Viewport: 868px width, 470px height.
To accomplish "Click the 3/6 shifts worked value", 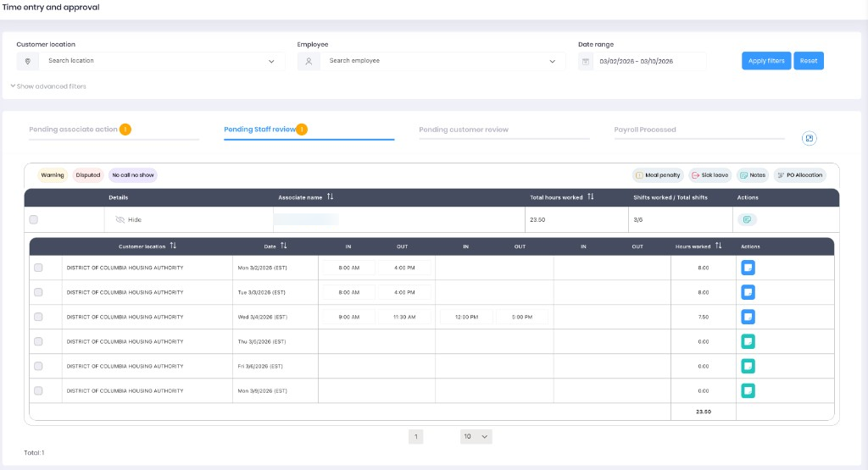I will tap(637, 219).
